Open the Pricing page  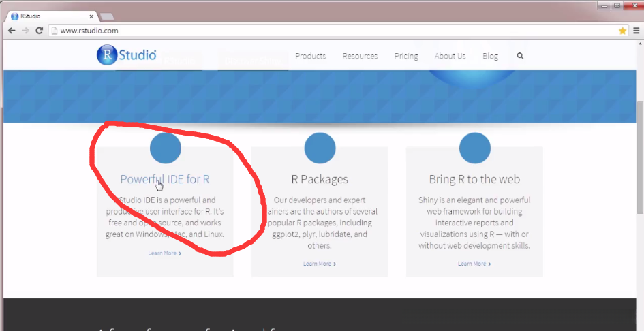(x=406, y=56)
